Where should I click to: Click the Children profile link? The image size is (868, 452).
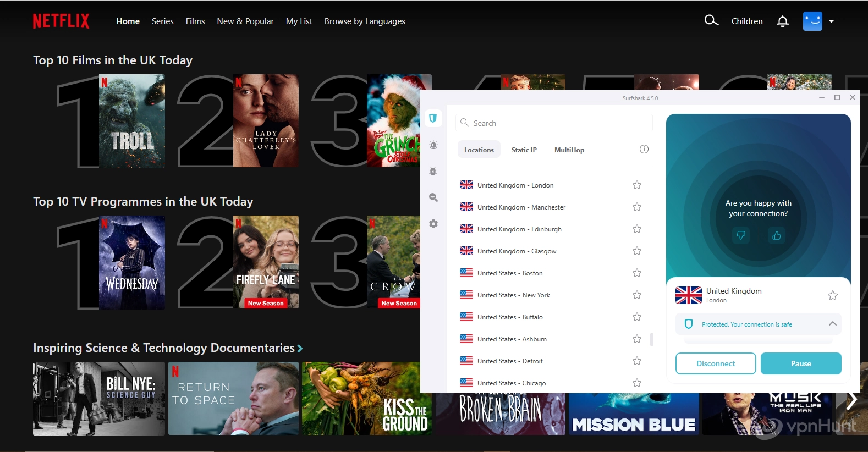[747, 21]
